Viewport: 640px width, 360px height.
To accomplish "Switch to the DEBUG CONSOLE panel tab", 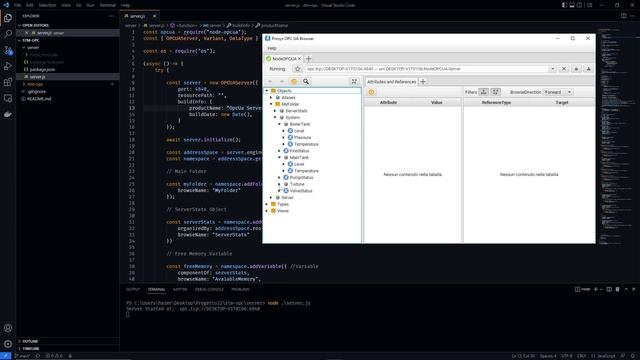I will click(x=209, y=289).
